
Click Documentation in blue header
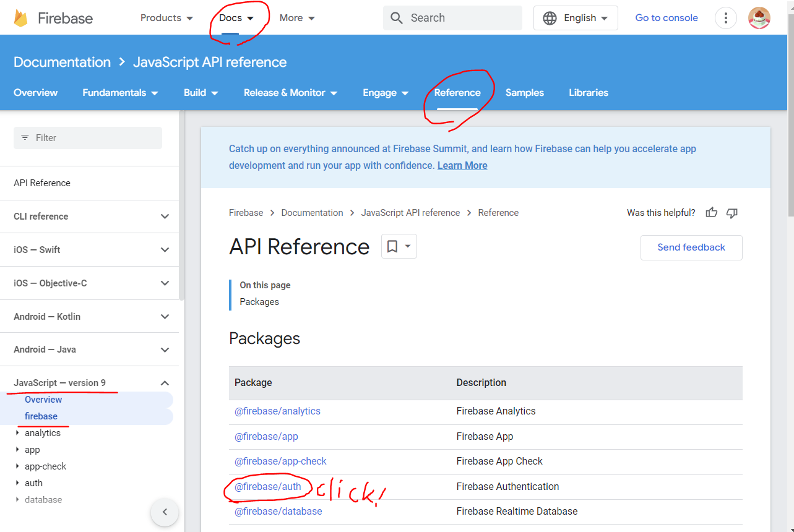[62, 62]
